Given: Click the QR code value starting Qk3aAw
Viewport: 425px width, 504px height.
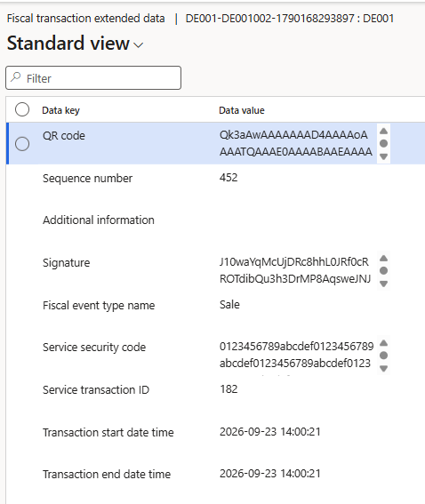Looking at the screenshot, I should 296,143.
